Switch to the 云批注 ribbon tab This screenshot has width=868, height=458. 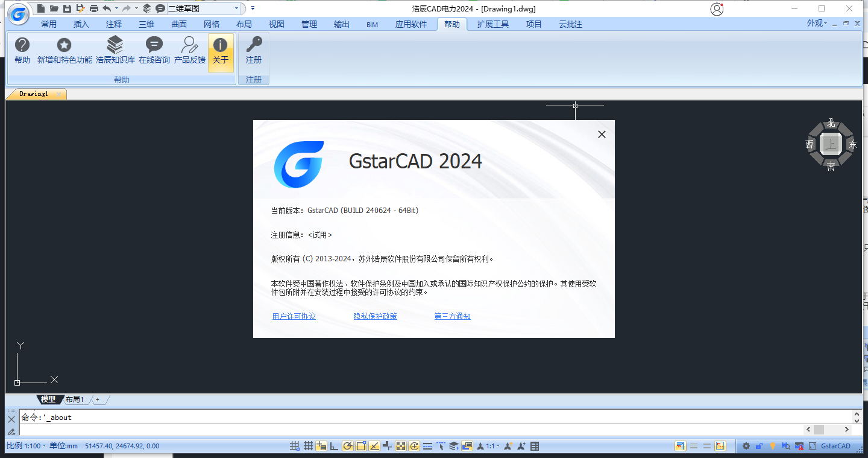[x=570, y=24]
